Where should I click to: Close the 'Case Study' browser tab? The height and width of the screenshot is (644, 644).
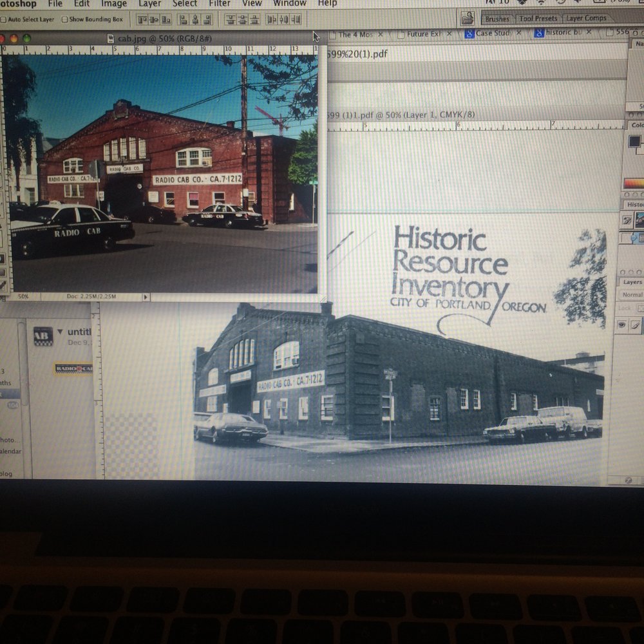click(518, 32)
